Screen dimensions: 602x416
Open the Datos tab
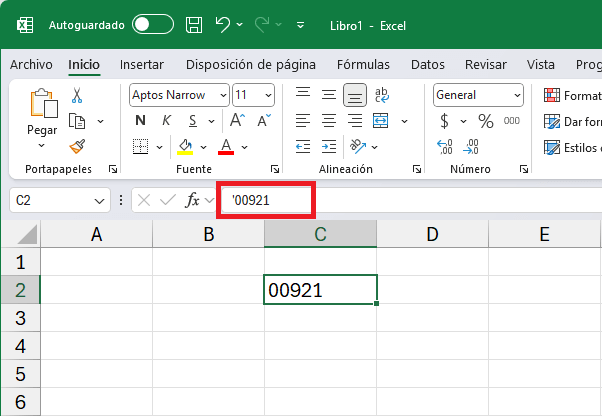coord(428,64)
